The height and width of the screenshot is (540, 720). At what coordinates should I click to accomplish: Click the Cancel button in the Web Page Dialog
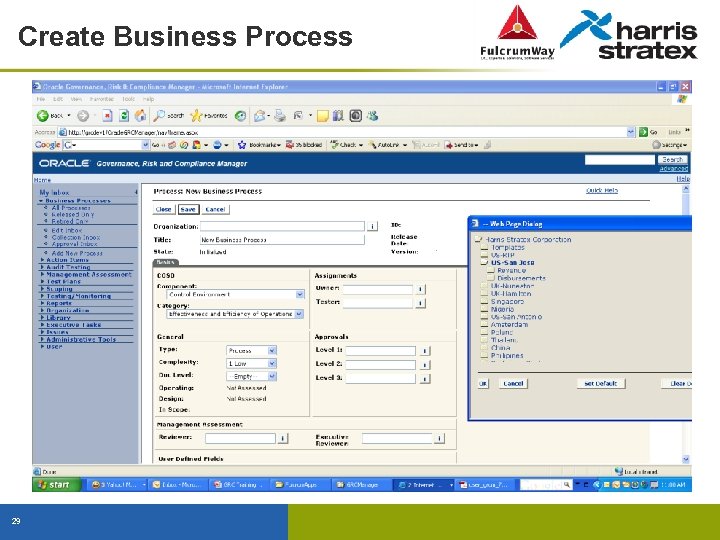click(513, 383)
